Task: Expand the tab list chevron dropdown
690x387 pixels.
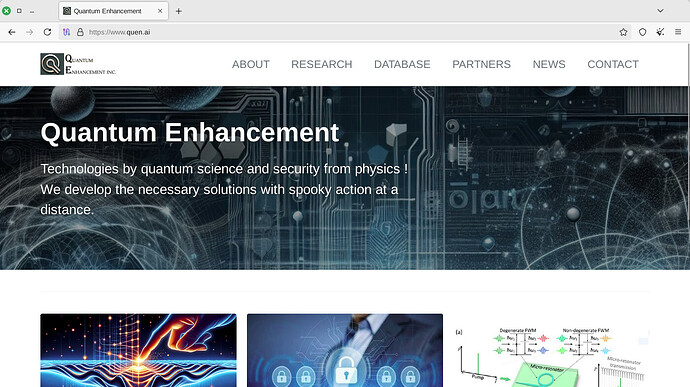Action: point(660,11)
